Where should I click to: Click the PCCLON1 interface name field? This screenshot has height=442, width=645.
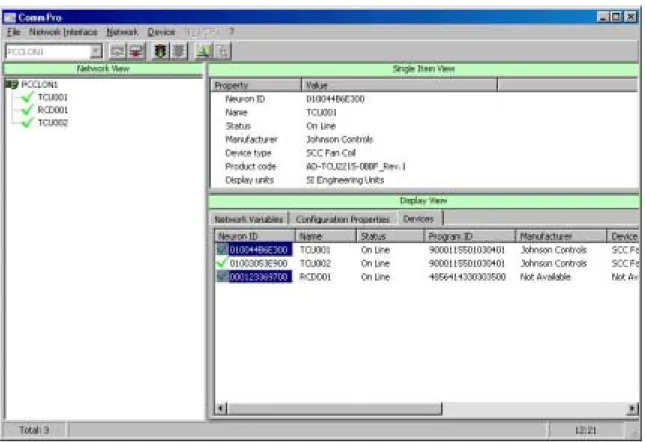tap(48, 52)
